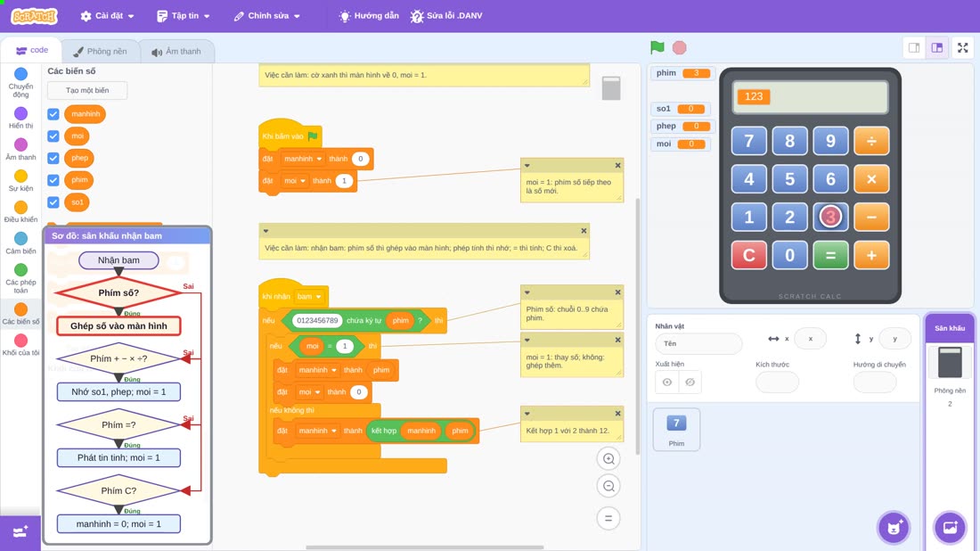This screenshot has width=980, height=551.
Task: Uncheck the so1 variable checkbox
Action: [x=53, y=202]
